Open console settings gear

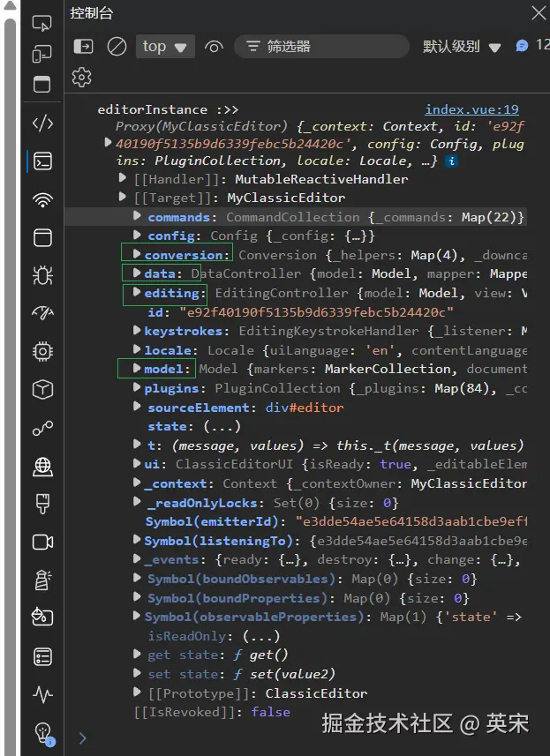[81, 77]
